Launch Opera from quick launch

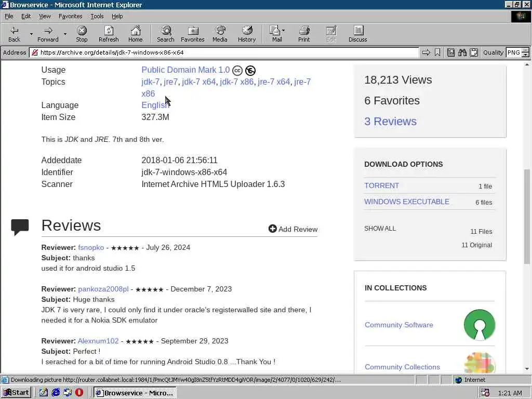[x=79, y=393]
